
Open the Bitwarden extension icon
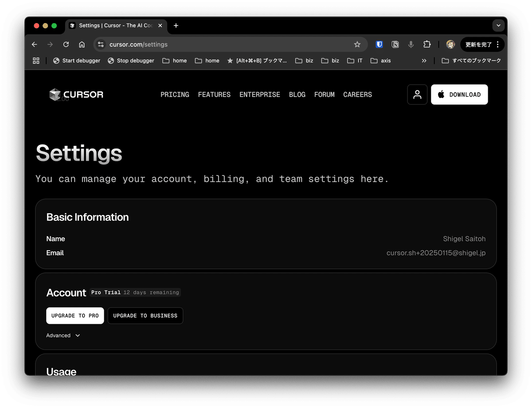point(379,44)
